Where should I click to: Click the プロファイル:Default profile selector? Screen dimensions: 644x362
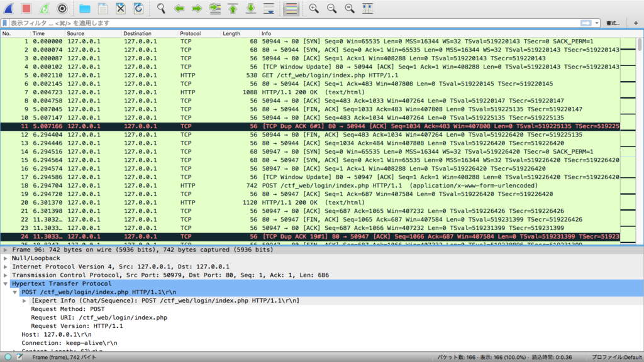616,357
